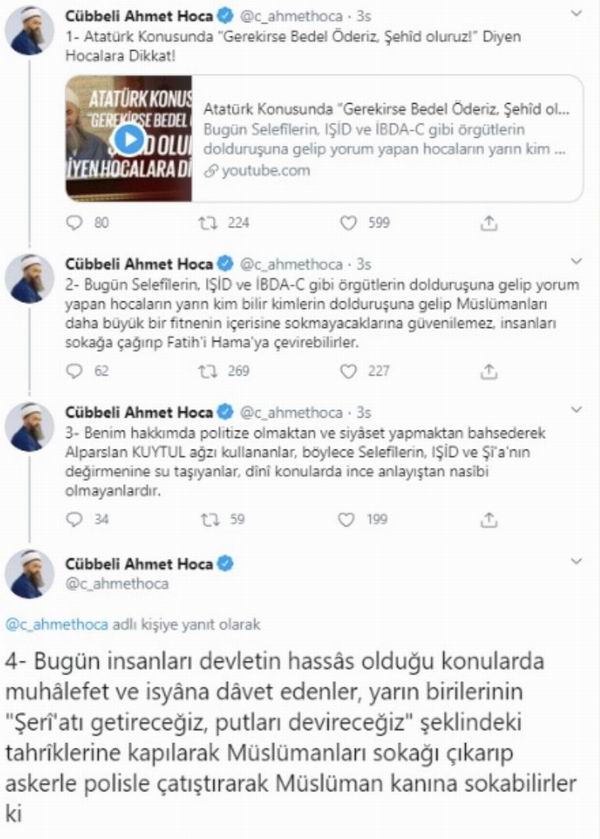This screenshot has height=839, width=600.
Task: Expand options chevron on the first tweet
Action: [576, 14]
